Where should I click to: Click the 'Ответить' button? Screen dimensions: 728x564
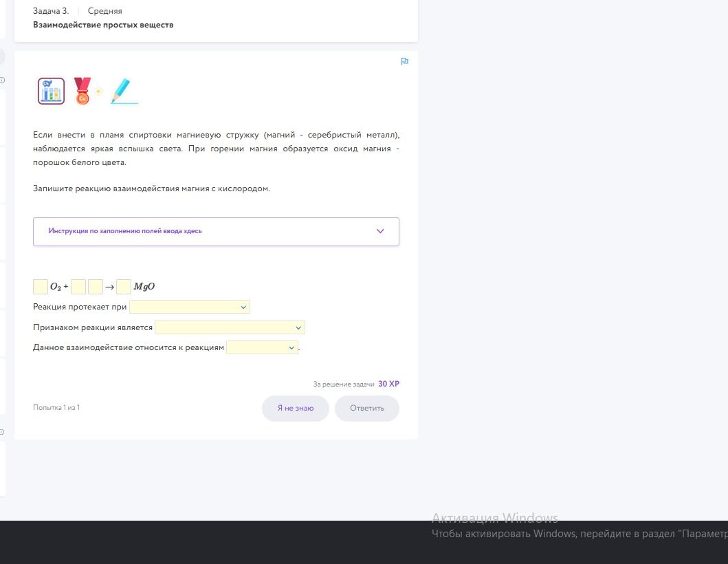click(367, 409)
